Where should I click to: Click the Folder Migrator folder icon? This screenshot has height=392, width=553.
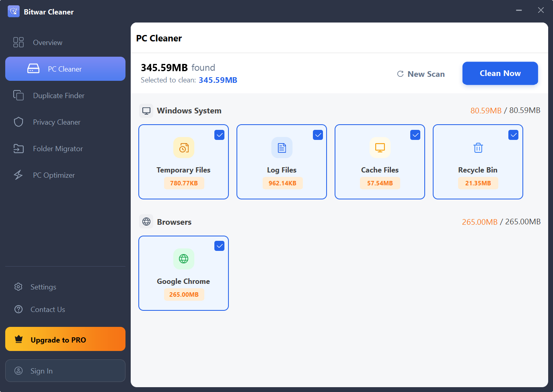(19, 148)
